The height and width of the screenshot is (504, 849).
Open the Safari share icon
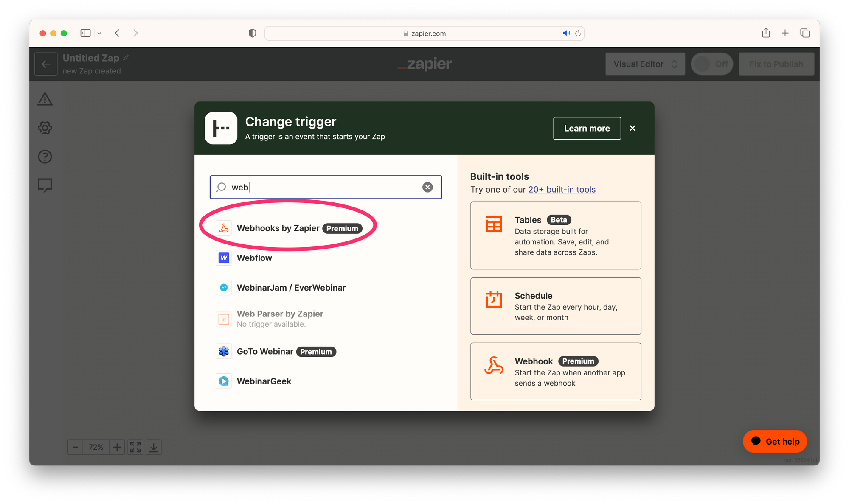click(x=766, y=33)
